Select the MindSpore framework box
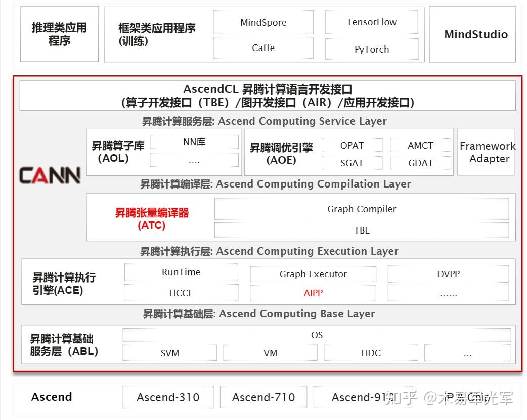Image resolution: width=527 pixels, height=420 pixels. coord(262,22)
